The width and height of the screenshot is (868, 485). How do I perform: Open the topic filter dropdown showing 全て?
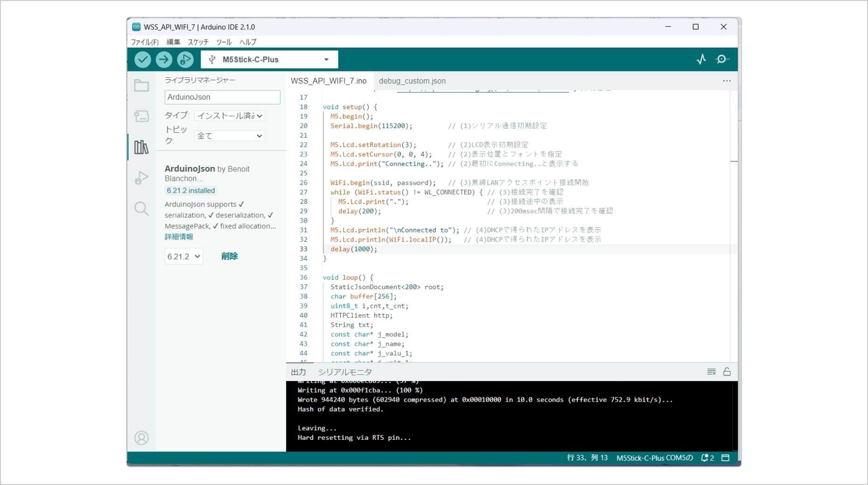tap(230, 136)
